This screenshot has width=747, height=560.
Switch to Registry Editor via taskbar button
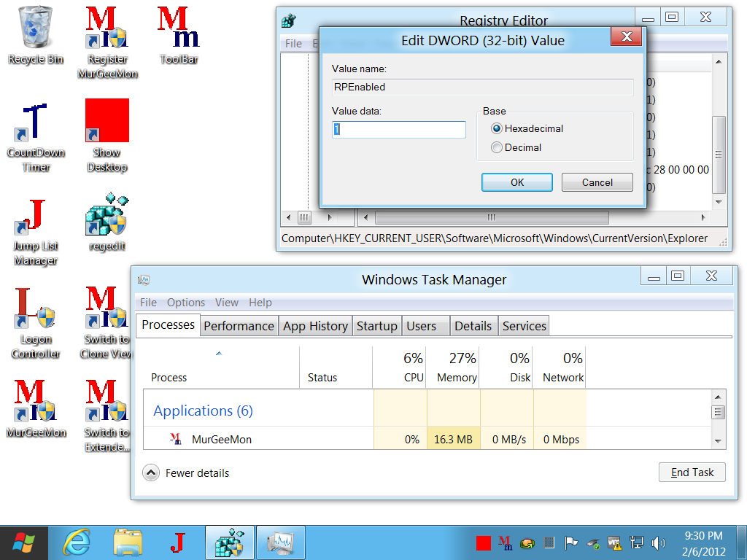click(230, 542)
